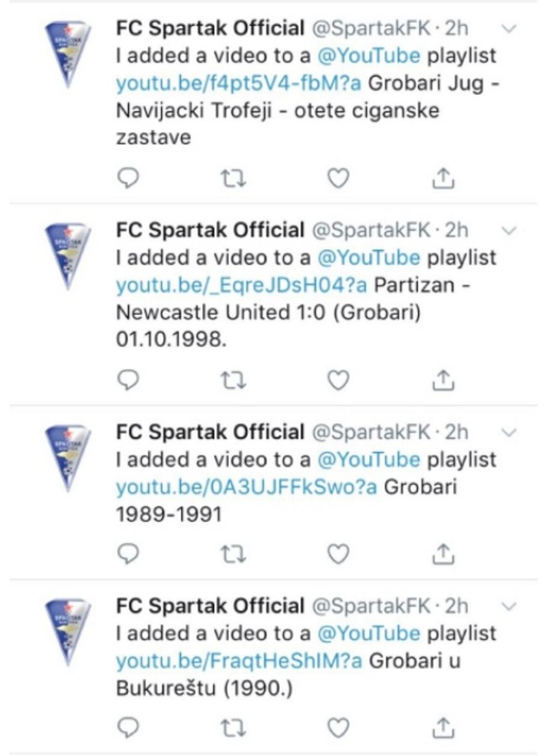
Task: Reply to the Grobari Jug video tweet
Action: [128, 177]
